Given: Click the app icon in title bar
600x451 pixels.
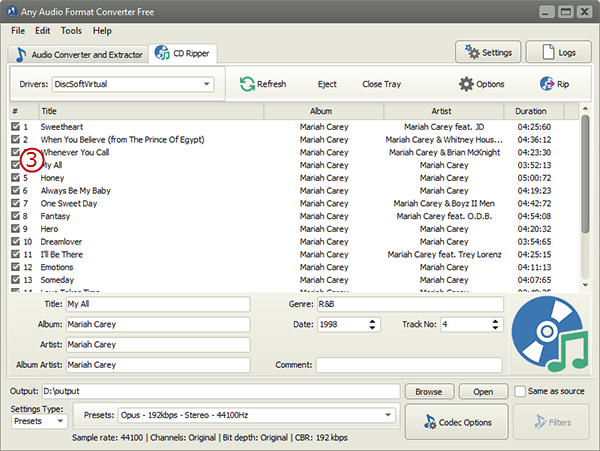Looking at the screenshot, I should coord(12,11).
